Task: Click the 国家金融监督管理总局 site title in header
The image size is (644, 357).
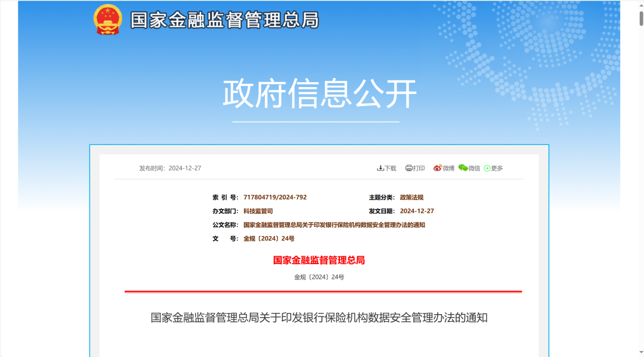Action: tap(224, 20)
